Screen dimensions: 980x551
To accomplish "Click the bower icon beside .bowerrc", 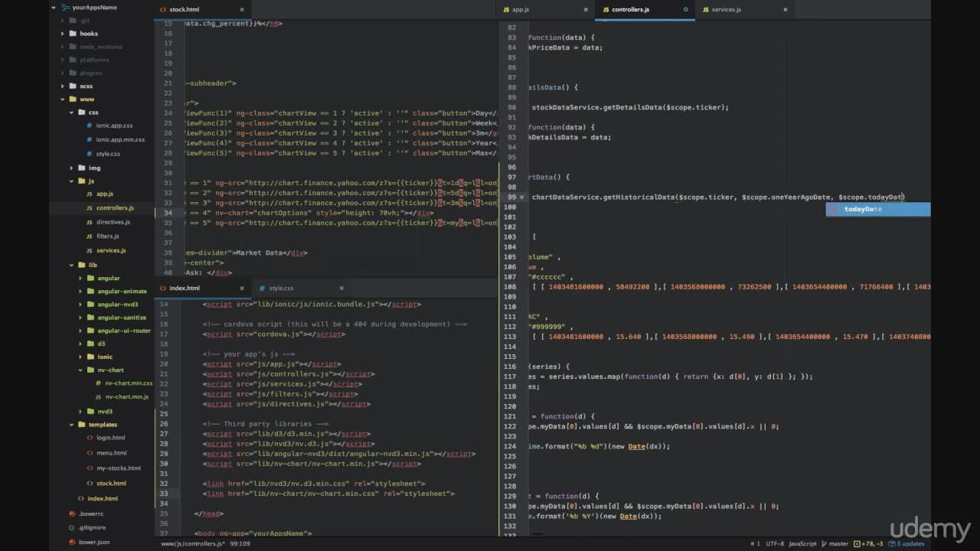I will [73, 513].
